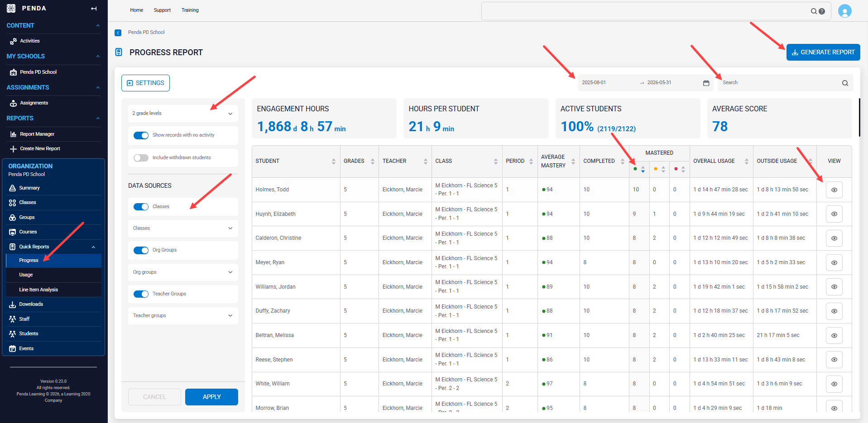Open the Teacher groups dropdown
The image size is (868, 423).
pyautogui.click(x=183, y=316)
